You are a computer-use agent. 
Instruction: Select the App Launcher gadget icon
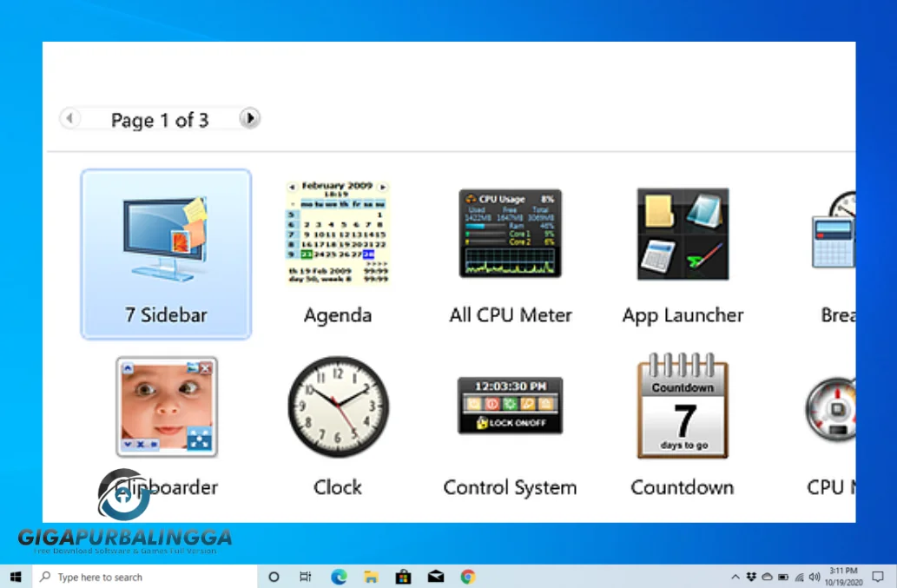683,234
